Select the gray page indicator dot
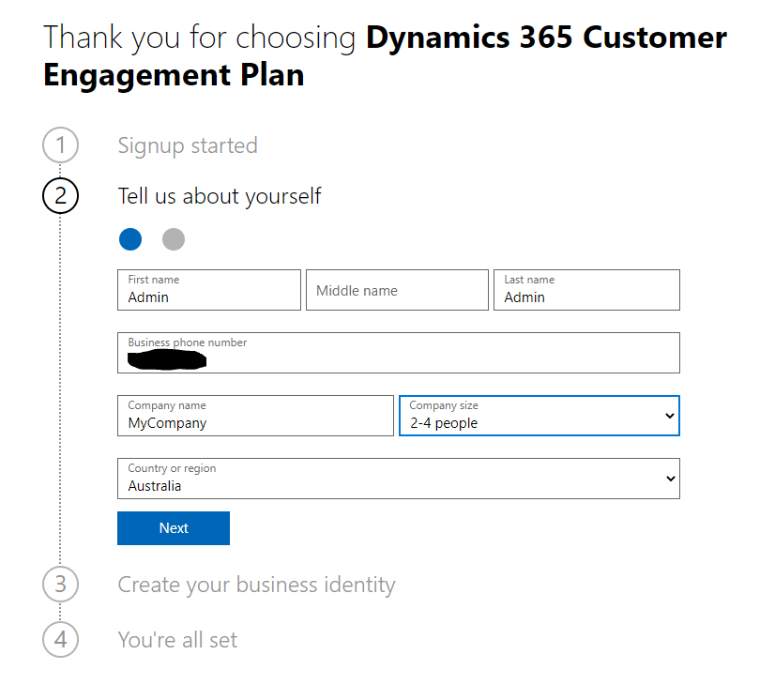Viewport: 775px width, 700px height. click(x=174, y=239)
